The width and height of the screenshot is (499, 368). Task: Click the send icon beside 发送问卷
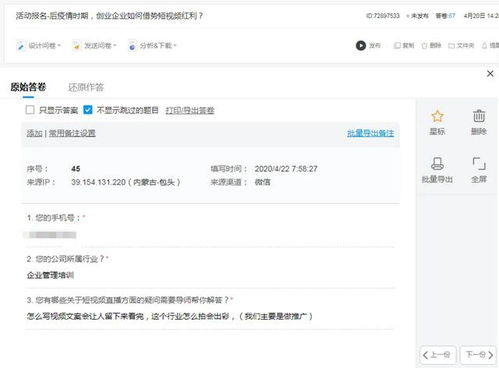[77, 46]
